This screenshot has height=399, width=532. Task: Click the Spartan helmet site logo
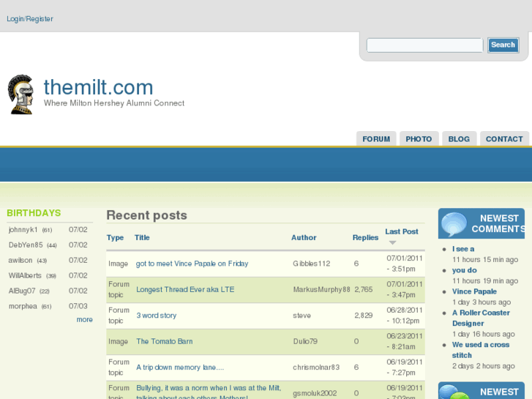click(20, 94)
